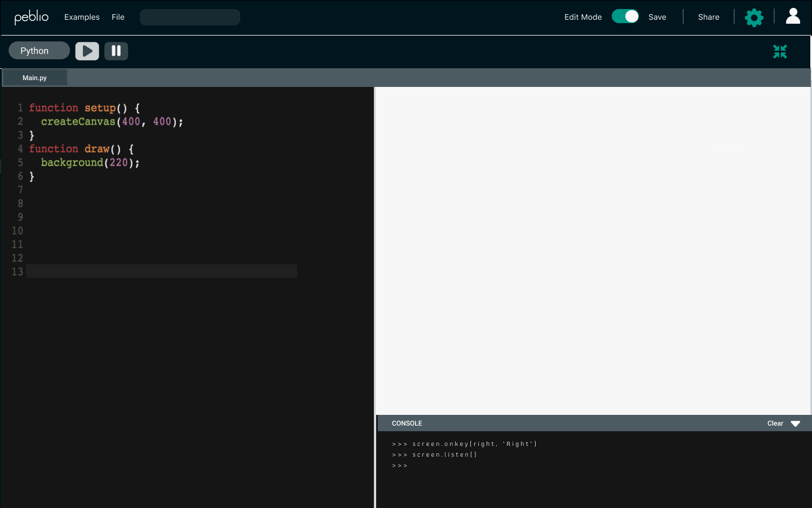
Task: Click the Share button
Action: click(x=709, y=17)
